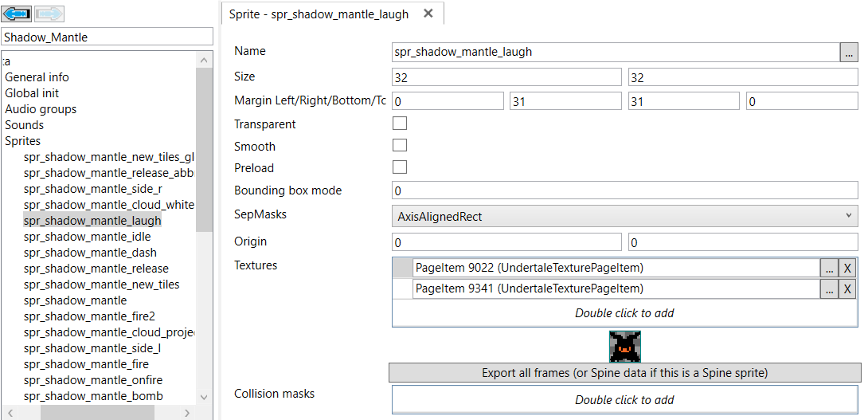This screenshot has width=868, height=420.
Task: Check the Preload option
Action: click(x=399, y=167)
